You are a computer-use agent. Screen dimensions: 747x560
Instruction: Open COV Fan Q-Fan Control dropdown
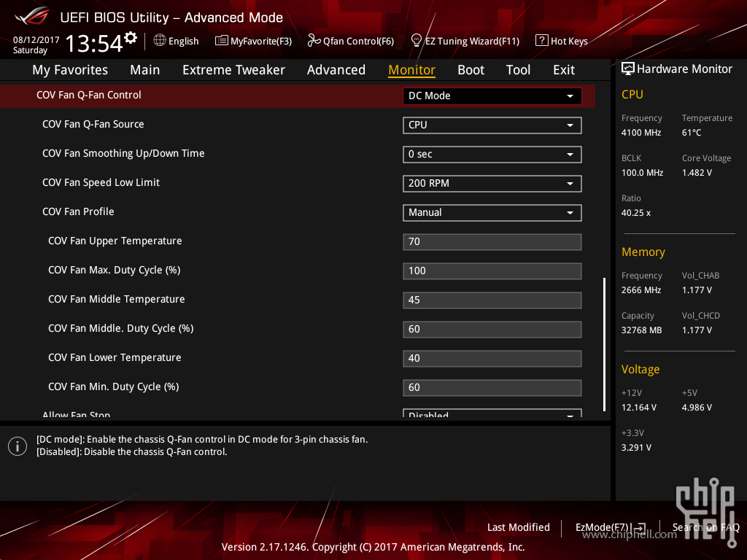(x=492, y=96)
